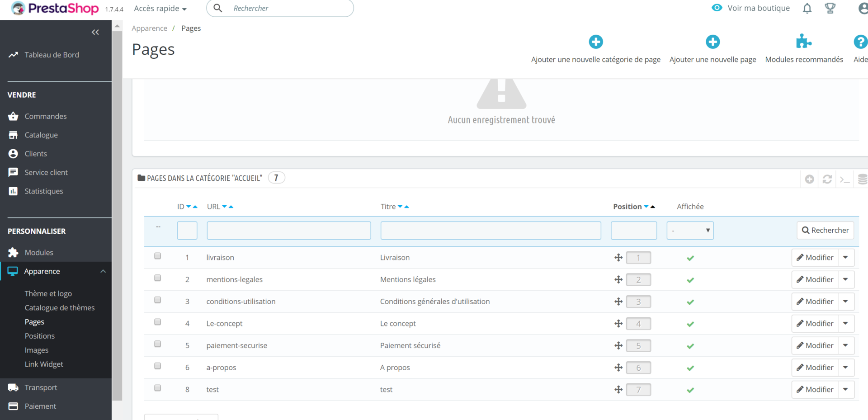Image resolution: width=868 pixels, height=420 pixels.
Task: Click Voir ma boutique link
Action: 759,8
